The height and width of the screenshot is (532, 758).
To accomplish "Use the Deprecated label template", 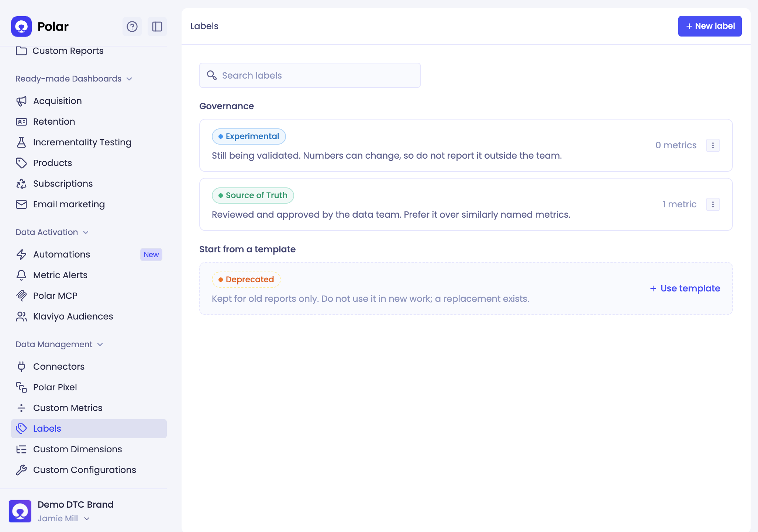I will pyautogui.click(x=685, y=289).
